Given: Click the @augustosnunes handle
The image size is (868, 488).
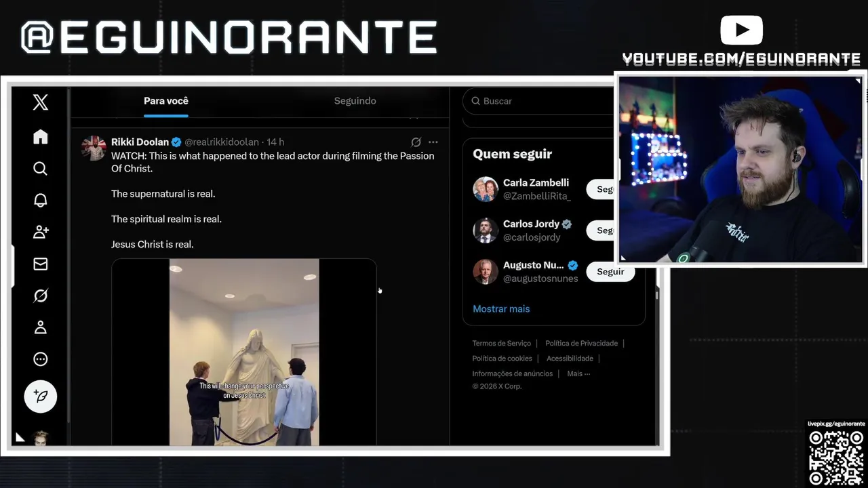Looking at the screenshot, I should coord(540,279).
